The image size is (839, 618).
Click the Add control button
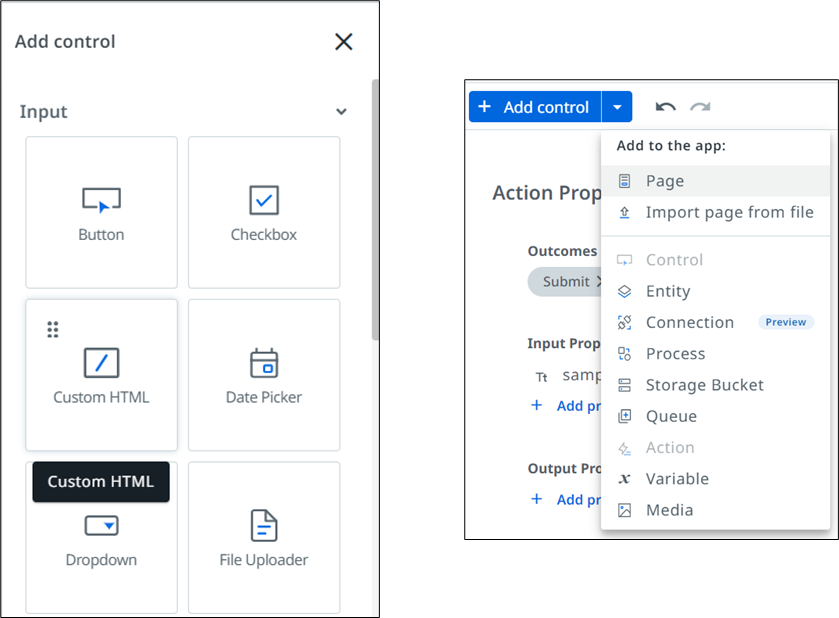[535, 107]
